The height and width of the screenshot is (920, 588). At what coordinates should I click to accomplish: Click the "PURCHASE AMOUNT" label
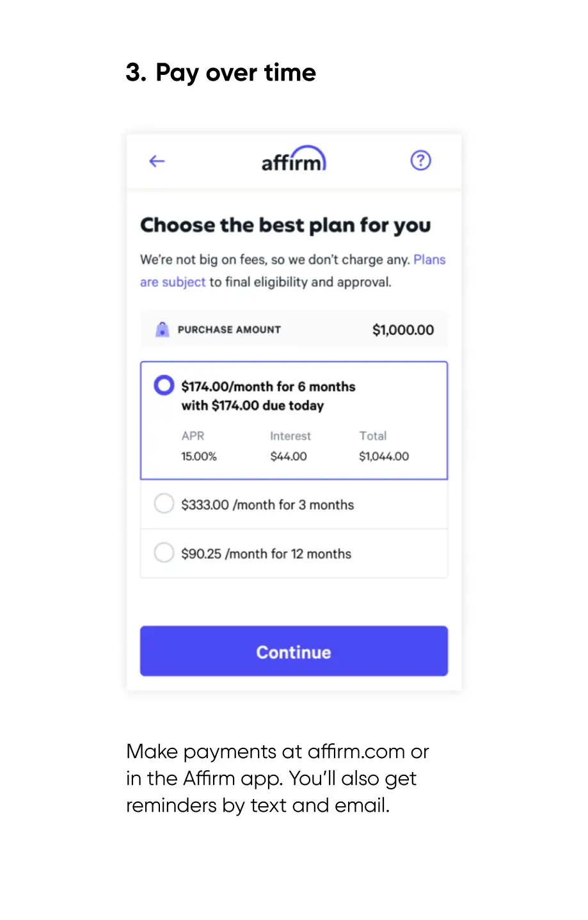tap(229, 330)
